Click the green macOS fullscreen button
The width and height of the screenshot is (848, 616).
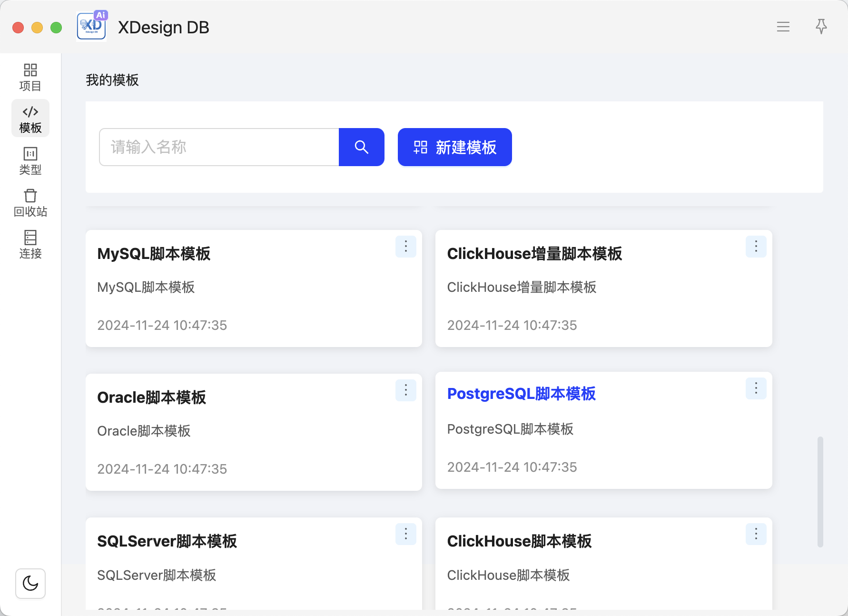pyautogui.click(x=56, y=27)
